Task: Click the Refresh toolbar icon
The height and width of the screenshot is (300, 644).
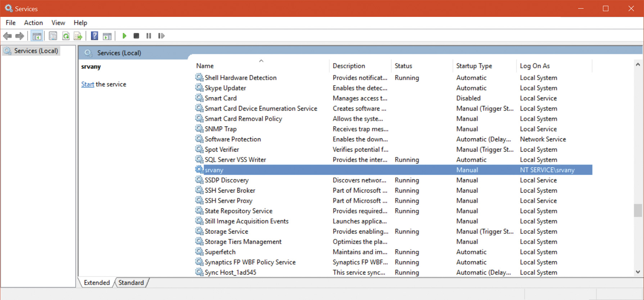Action: [x=66, y=36]
